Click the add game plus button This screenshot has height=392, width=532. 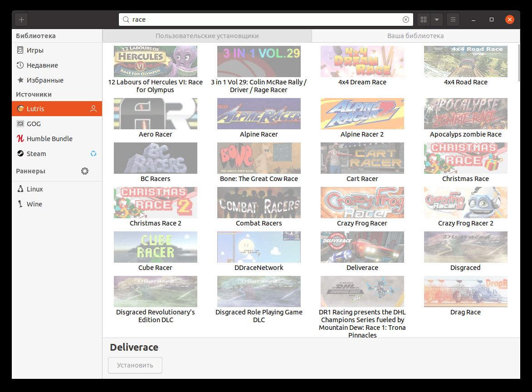coord(21,20)
